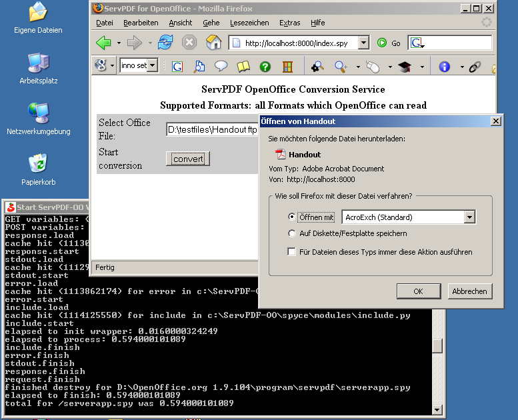
Task: Click the green question mark help icon
Action: click(x=265, y=67)
